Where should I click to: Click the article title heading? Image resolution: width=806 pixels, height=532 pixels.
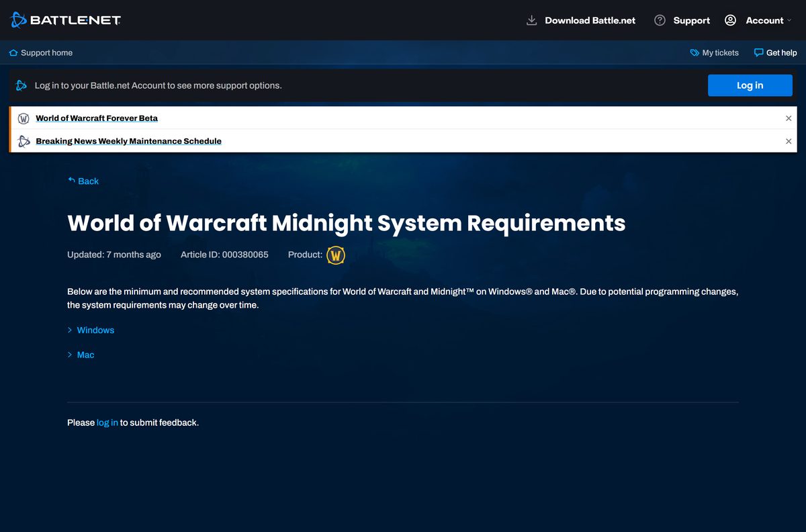(346, 222)
